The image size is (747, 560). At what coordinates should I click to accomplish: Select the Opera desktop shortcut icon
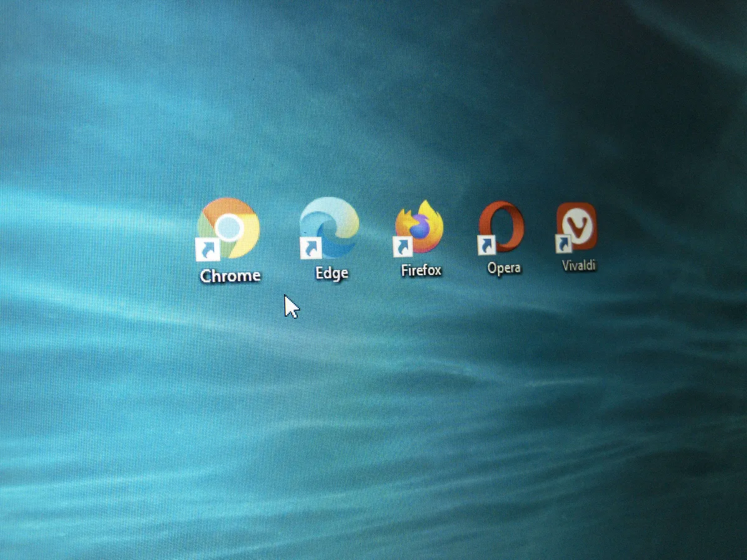(x=501, y=228)
